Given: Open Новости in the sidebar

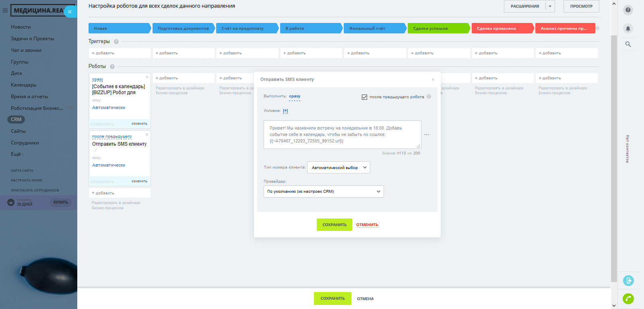Looking at the screenshot, I should pyautogui.click(x=21, y=27).
